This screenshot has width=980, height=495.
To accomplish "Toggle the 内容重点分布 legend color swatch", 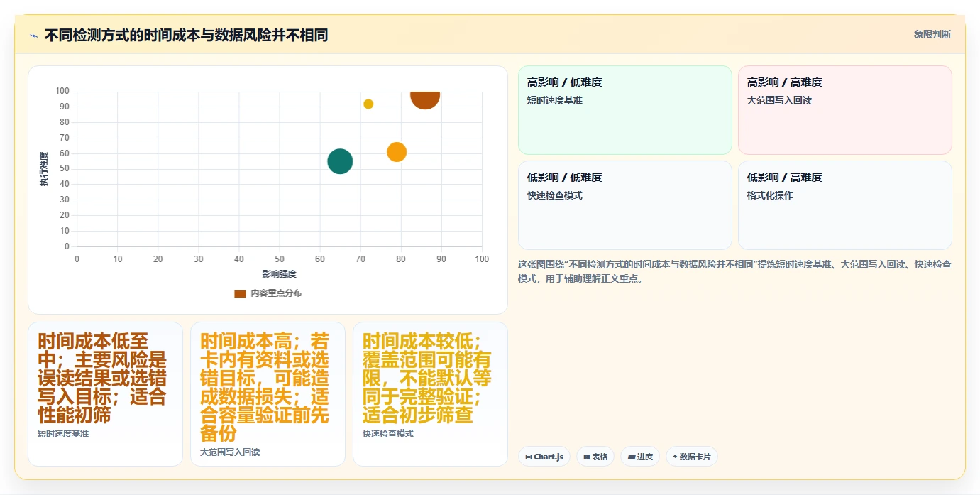I will pyautogui.click(x=240, y=293).
